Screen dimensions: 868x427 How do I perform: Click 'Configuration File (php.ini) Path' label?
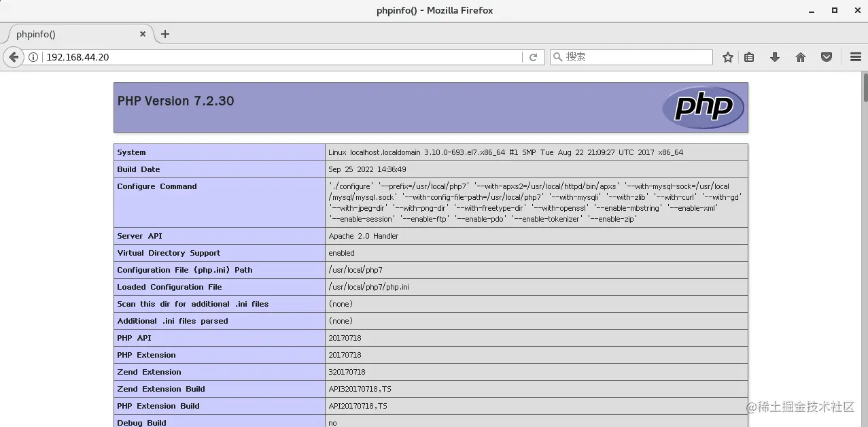coord(185,270)
